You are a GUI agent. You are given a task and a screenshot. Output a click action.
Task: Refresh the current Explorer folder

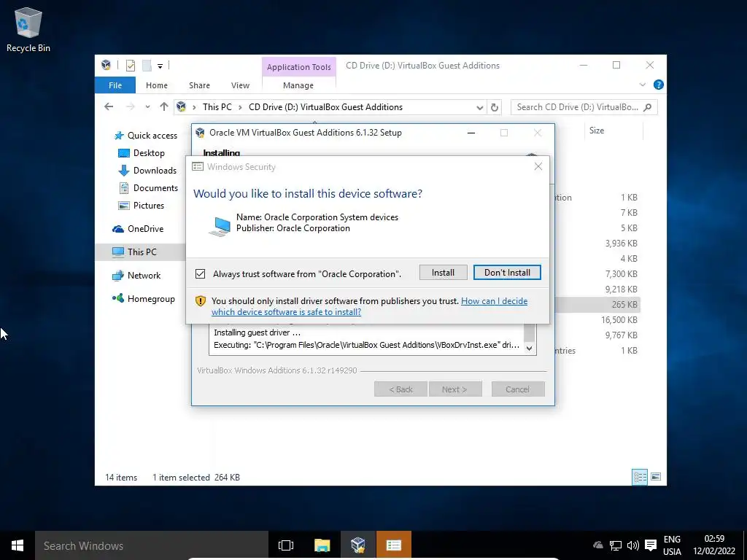[x=495, y=108]
